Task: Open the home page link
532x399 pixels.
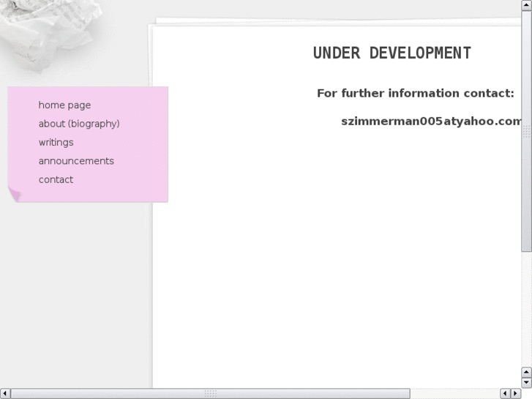Action: point(64,105)
